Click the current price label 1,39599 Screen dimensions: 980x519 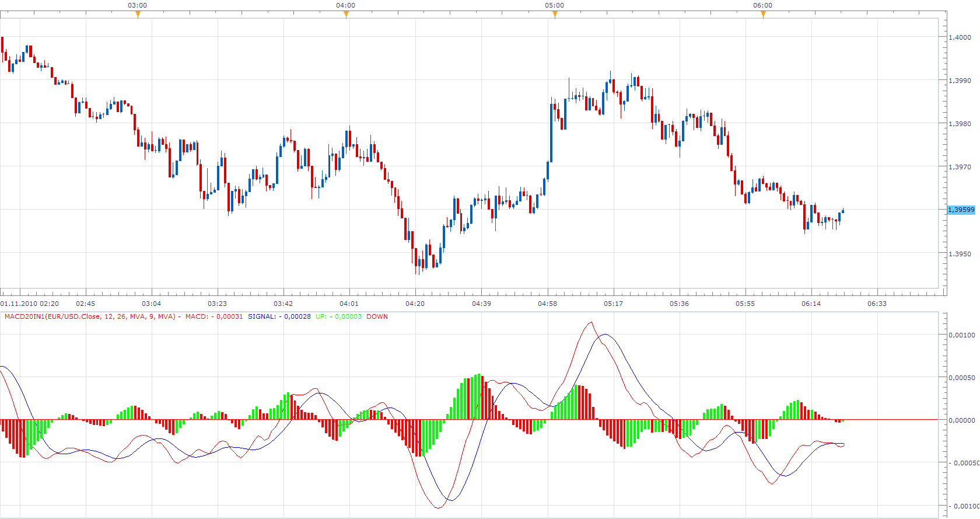[x=961, y=210]
